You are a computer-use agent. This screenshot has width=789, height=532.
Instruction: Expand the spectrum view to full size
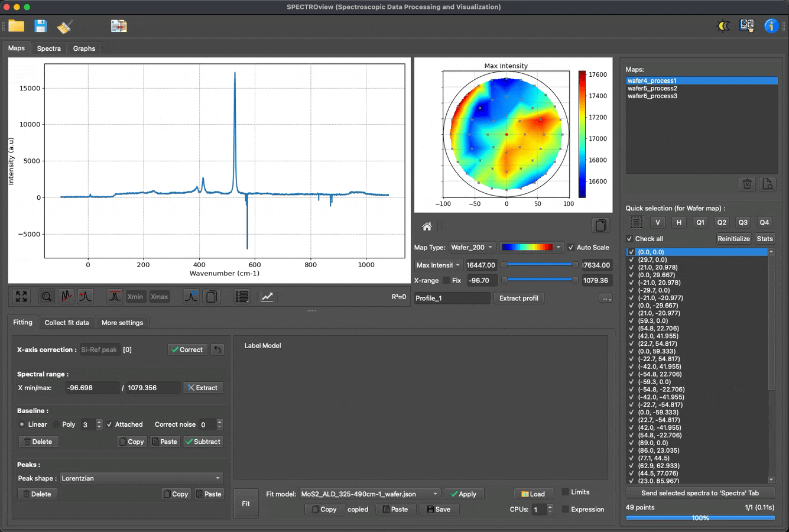(x=21, y=296)
